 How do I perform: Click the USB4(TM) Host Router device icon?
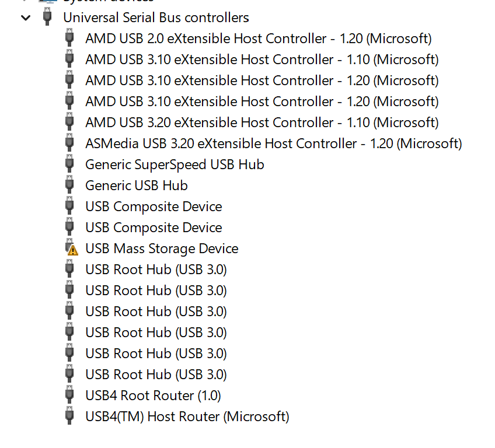pos(69,416)
